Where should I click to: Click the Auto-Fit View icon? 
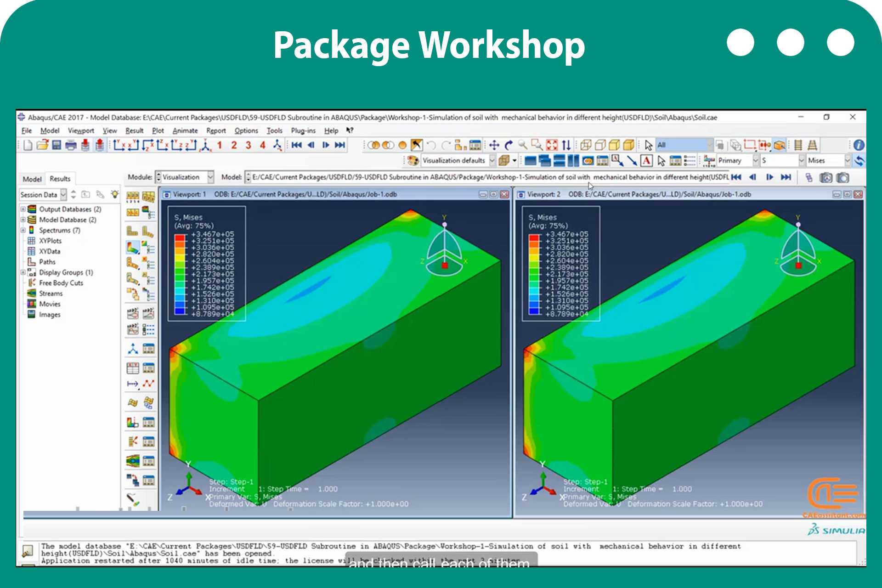552,145
